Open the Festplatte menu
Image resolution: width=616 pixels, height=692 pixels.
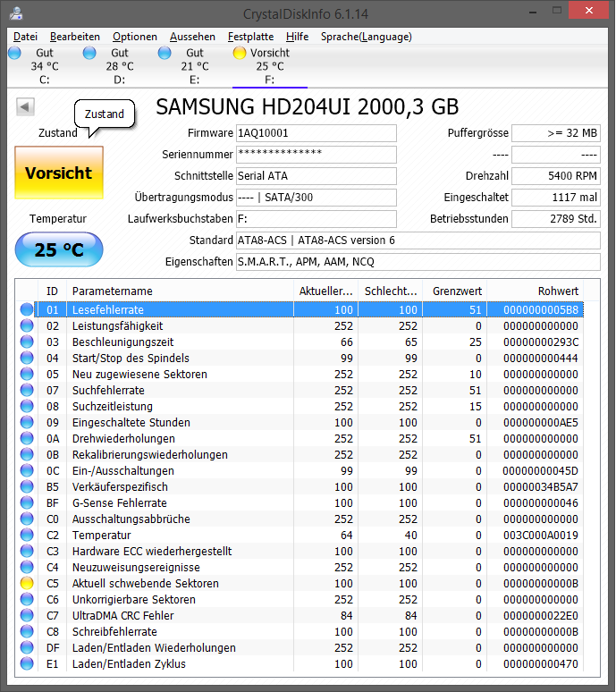point(250,37)
